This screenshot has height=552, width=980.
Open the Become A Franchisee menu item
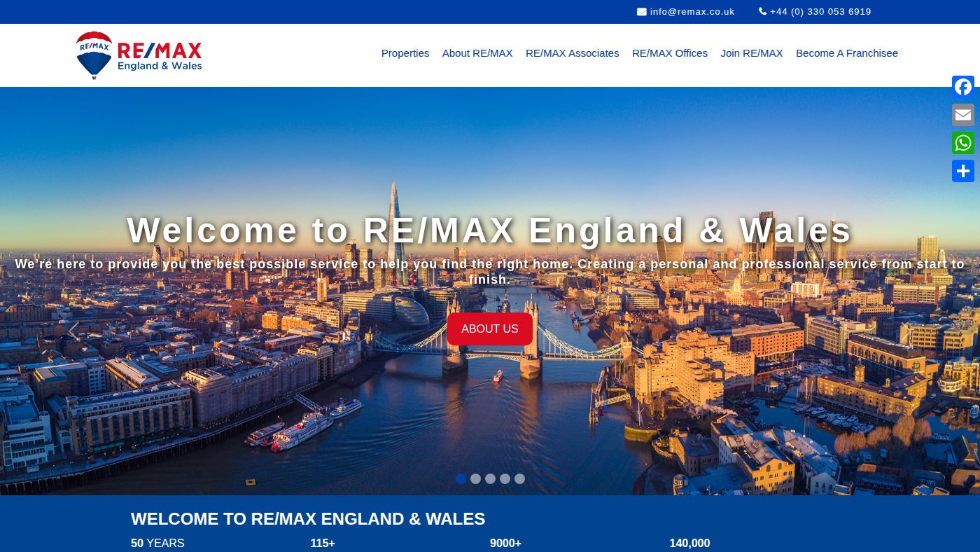click(x=847, y=53)
